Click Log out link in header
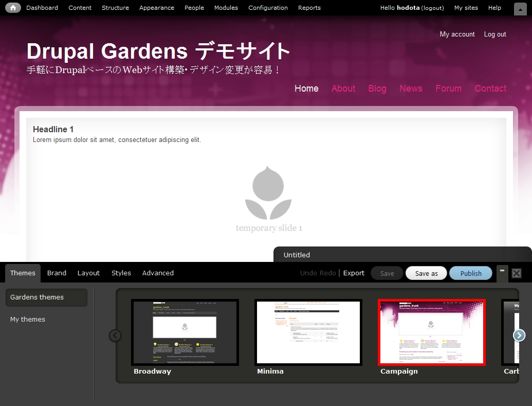 point(494,34)
